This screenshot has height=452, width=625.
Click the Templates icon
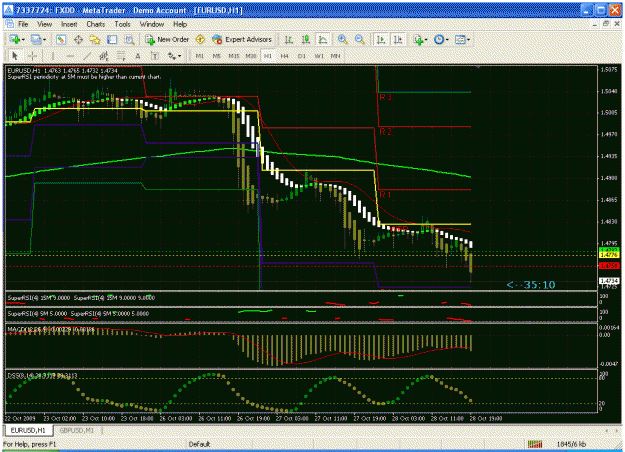(x=460, y=39)
